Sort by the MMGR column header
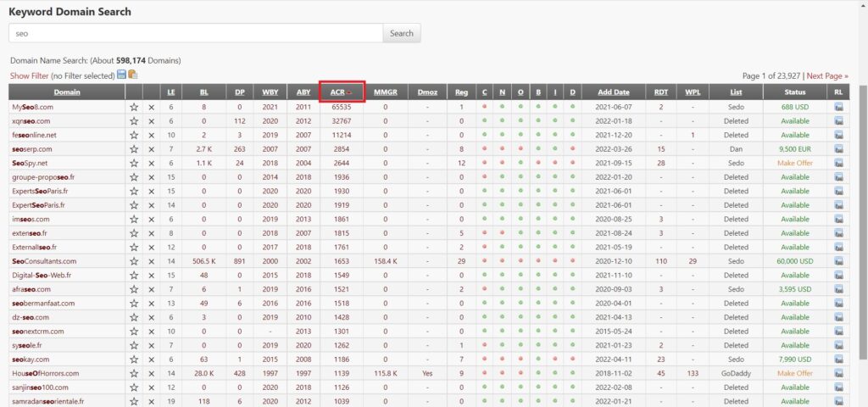Image resolution: width=868 pixels, height=407 pixels. [386, 92]
